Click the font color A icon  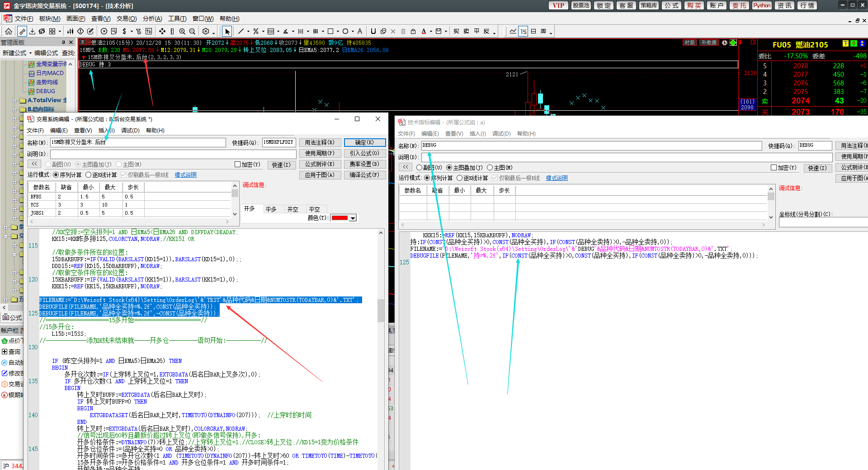424,31
